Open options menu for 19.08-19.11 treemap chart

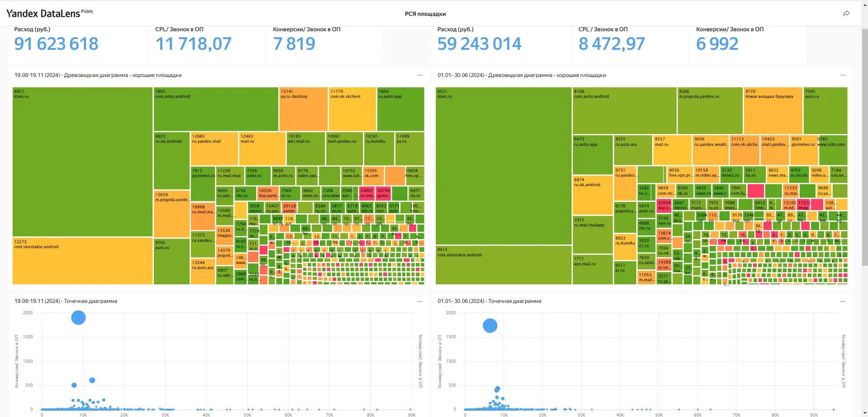point(420,75)
